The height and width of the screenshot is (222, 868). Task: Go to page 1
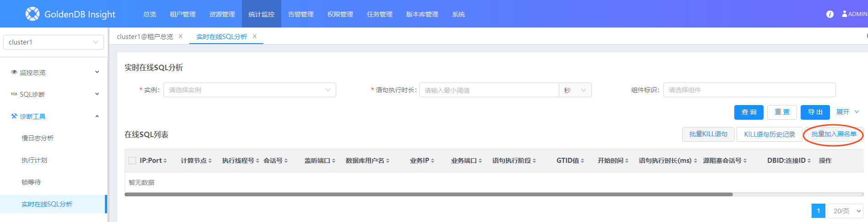point(818,211)
